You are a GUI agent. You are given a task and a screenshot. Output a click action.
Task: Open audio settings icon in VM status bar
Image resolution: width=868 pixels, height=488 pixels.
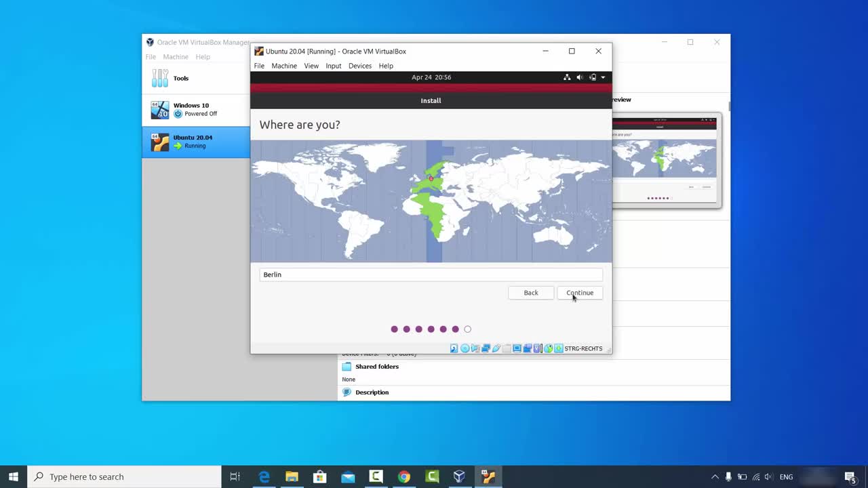point(475,348)
